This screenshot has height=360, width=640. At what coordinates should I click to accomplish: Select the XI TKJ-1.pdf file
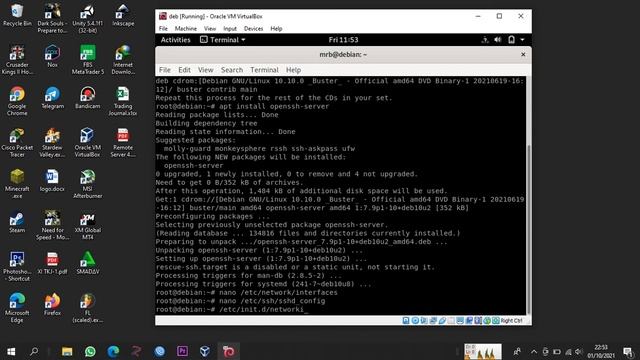click(52, 263)
